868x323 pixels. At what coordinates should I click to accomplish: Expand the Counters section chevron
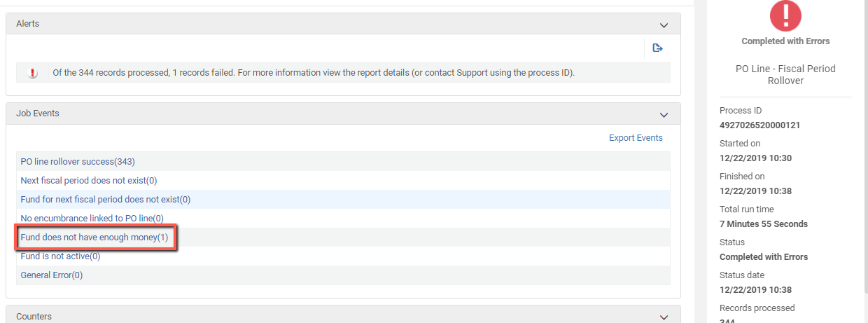(x=664, y=317)
